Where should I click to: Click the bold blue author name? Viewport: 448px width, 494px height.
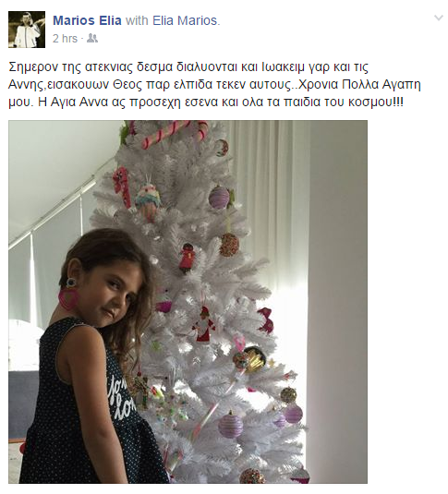[x=87, y=20]
